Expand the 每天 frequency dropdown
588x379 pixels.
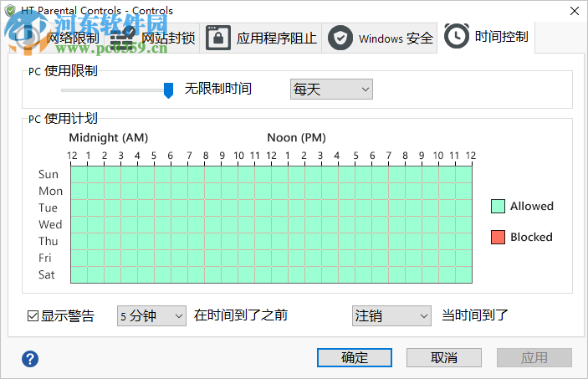click(x=331, y=90)
